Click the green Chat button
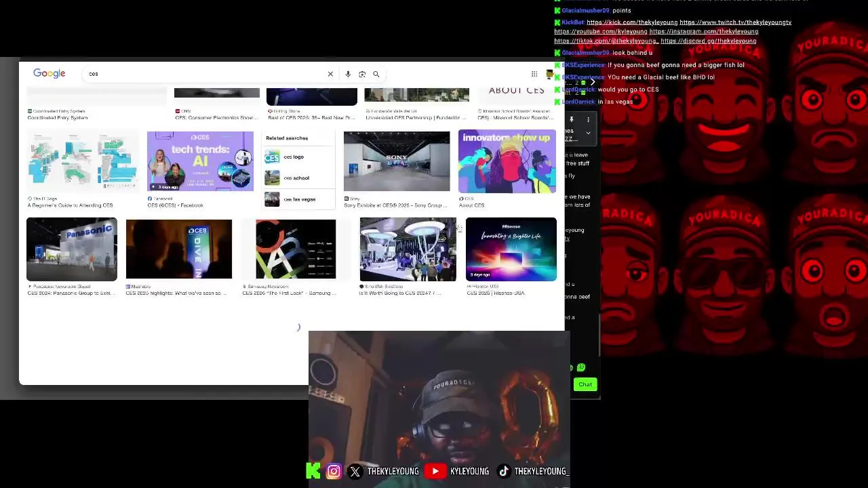Screen dimensions: 868x488 click(x=585, y=384)
